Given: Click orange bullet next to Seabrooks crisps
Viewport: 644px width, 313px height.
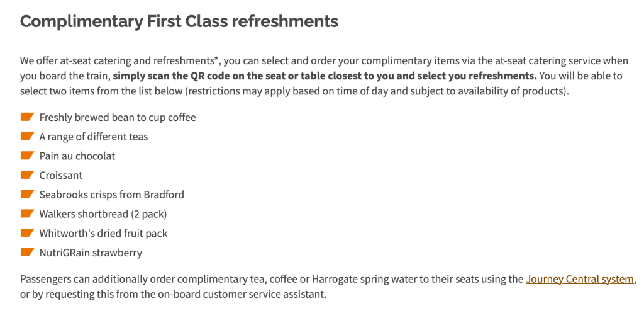Looking at the screenshot, I should tap(27, 195).
